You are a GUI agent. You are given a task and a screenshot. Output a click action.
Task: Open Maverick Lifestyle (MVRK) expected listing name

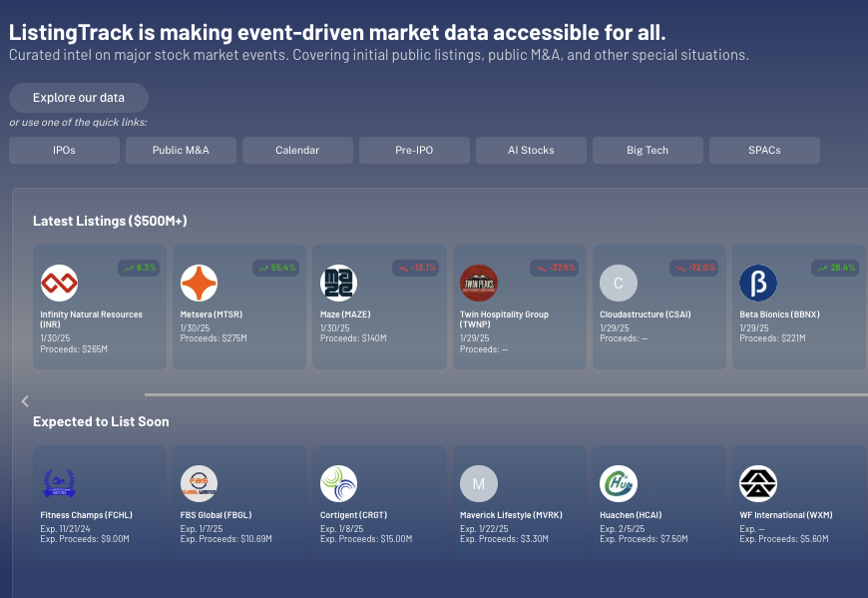[511, 515]
